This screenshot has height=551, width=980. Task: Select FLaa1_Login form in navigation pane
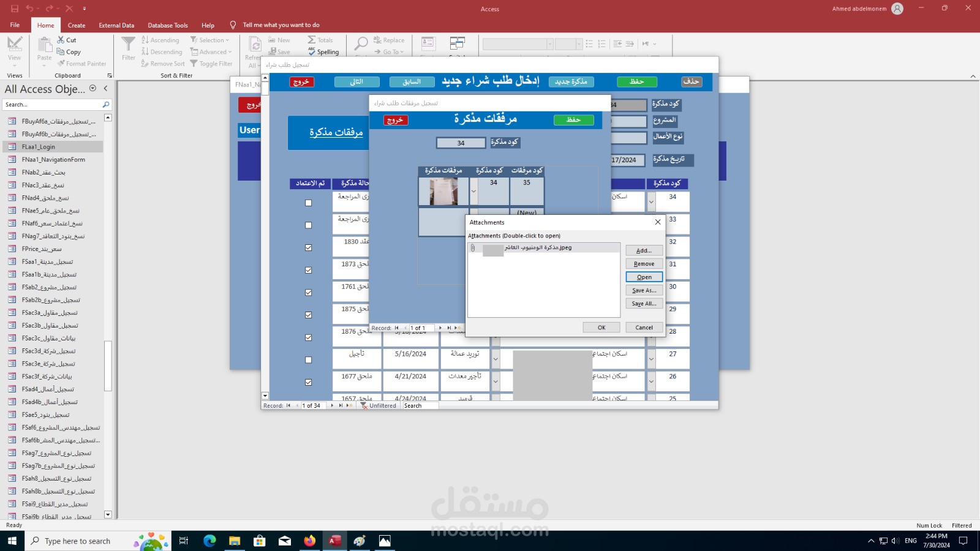point(53,147)
